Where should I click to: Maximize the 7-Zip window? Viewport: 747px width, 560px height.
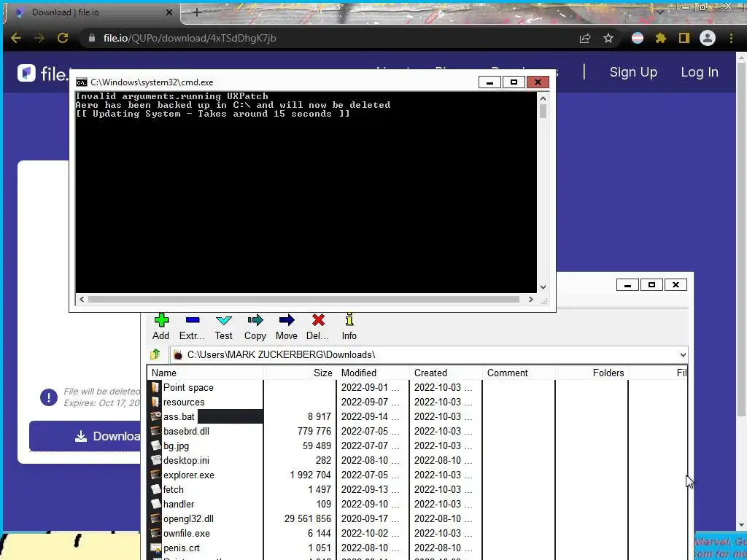[x=651, y=285]
